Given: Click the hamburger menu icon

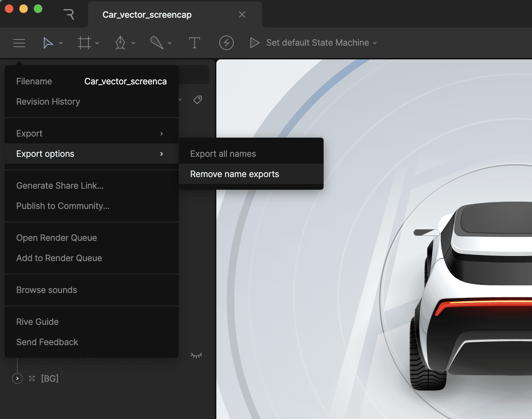Looking at the screenshot, I should pyautogui.click(x=19, y=43).
